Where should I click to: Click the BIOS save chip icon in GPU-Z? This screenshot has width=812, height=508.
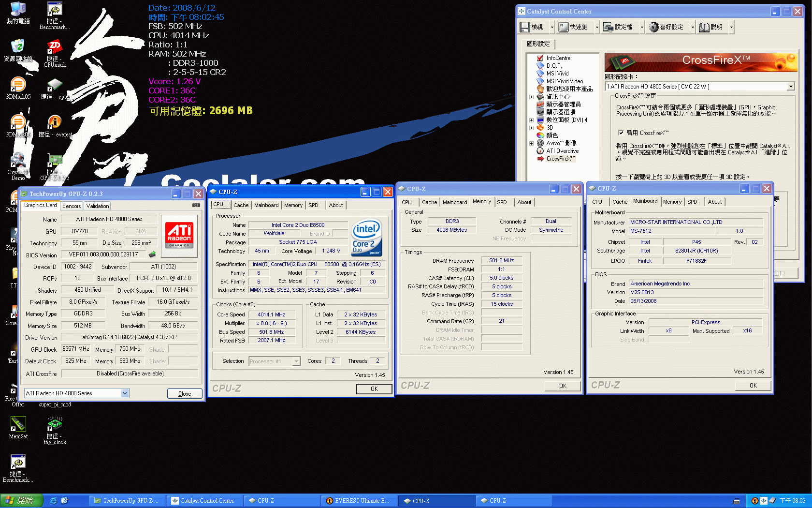[x=152, y=254]
